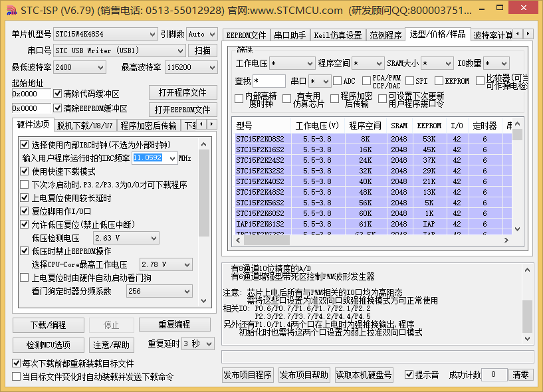
Task: Switch to the 串口助手 tab
Action: click(290, 35)
